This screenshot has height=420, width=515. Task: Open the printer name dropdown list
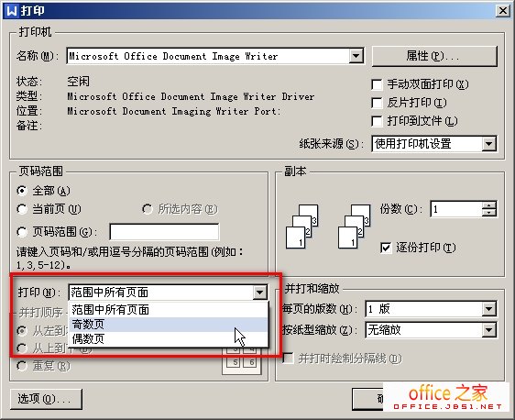[356, 56]
